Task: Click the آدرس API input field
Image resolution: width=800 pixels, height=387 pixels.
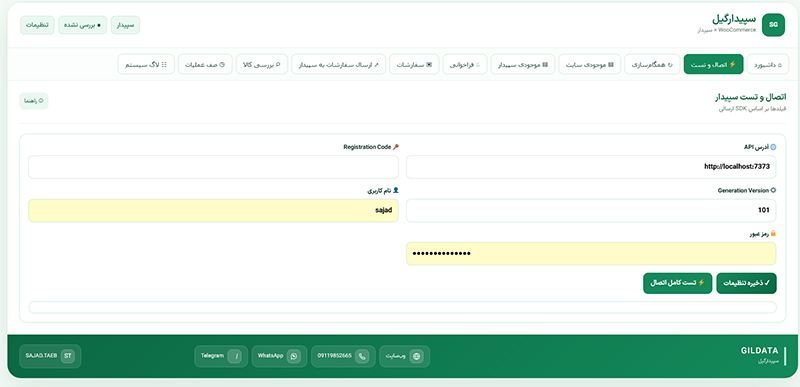Action: pyautogui.click(x=591, y=167)
